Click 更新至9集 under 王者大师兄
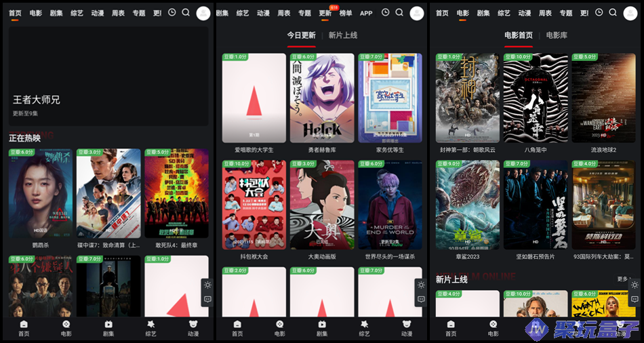The width and height of the screenshot is (644, 343). click(x=25, y=113)
